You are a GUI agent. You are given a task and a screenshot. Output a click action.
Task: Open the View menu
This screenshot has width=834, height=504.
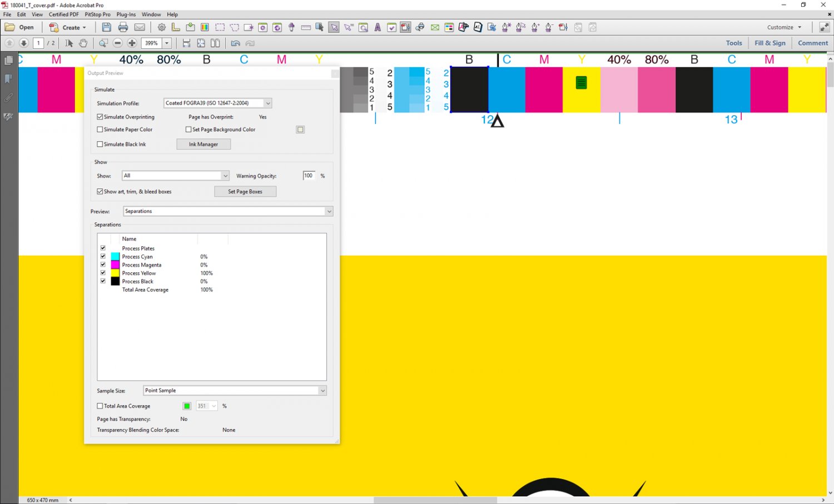point(37,14)
